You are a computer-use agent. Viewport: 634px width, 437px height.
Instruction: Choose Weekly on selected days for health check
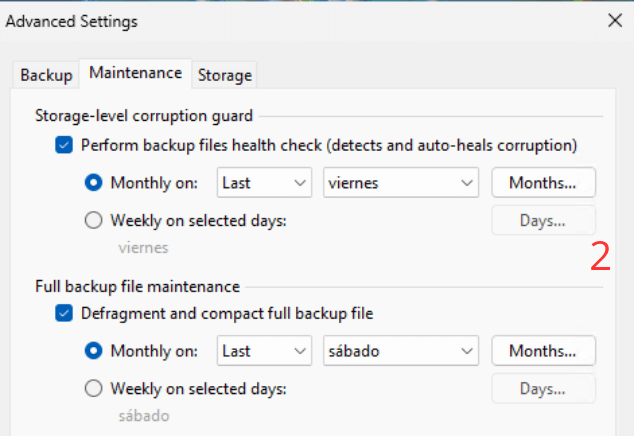(95, 220)
